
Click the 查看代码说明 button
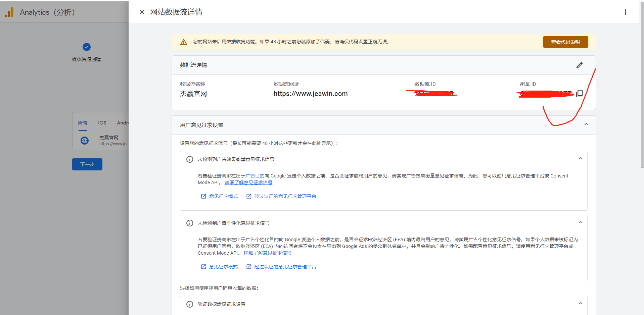click(x=565, y=42)
